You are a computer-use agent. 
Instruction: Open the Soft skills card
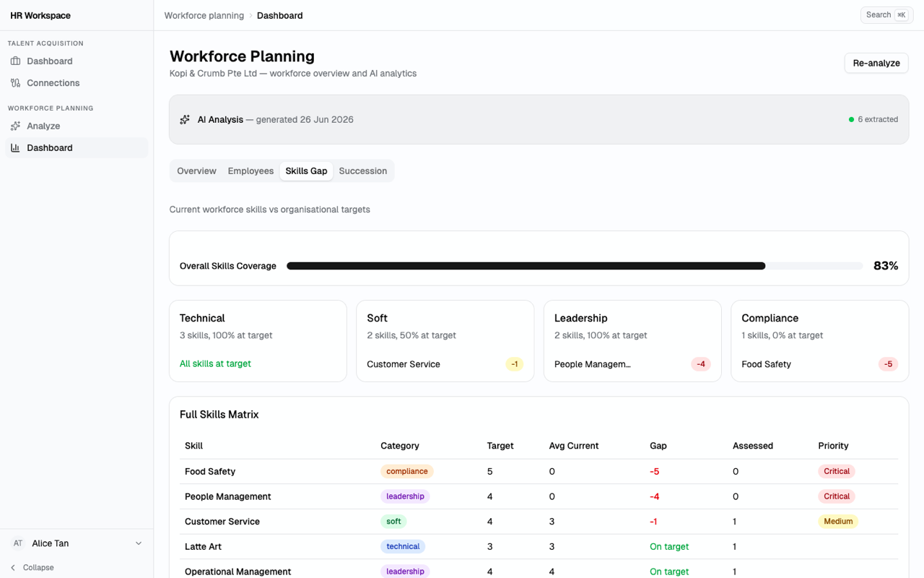(445, 341)
